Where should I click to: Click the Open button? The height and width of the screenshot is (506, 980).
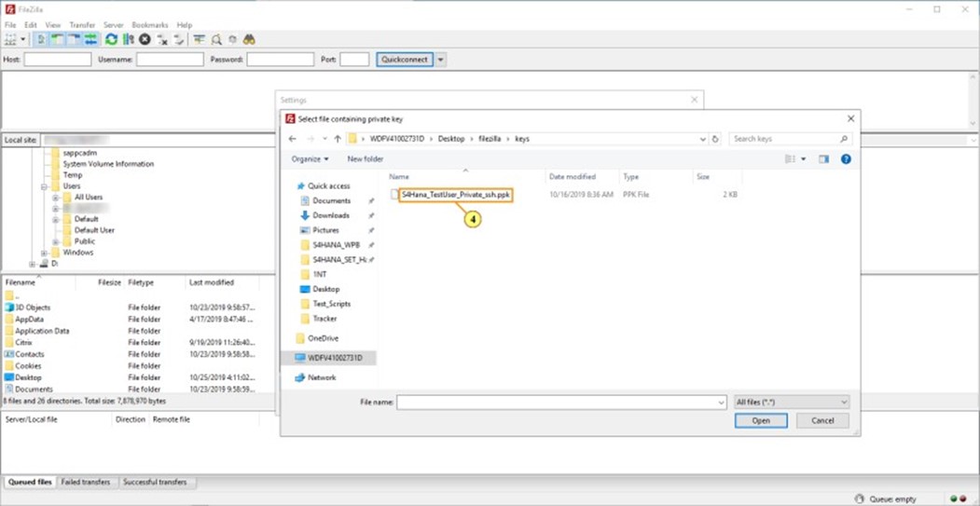click(761, 421)
